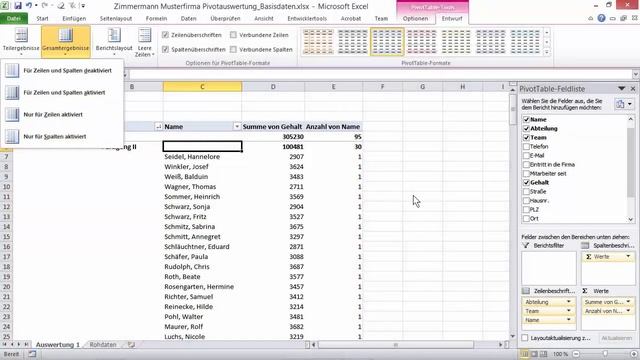Check the E-Mail field checkbox
The image size is (640, 360).
coord(526,156)
